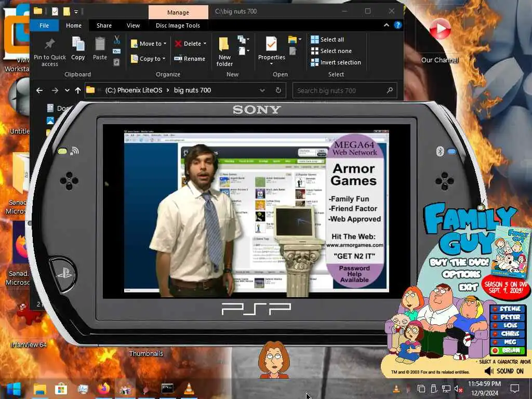Click the Copy path icon

[117, 51]
